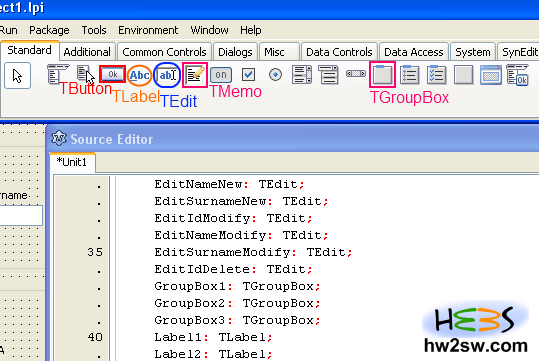Place cursor on 'GroupBox2: TGroupBox;' line
Screen dimensions: 539x361
[237, 303]
